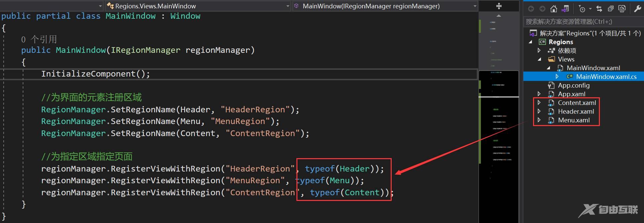
Task: Select the 依赖项 tree item
Action: tap(567, 50)
